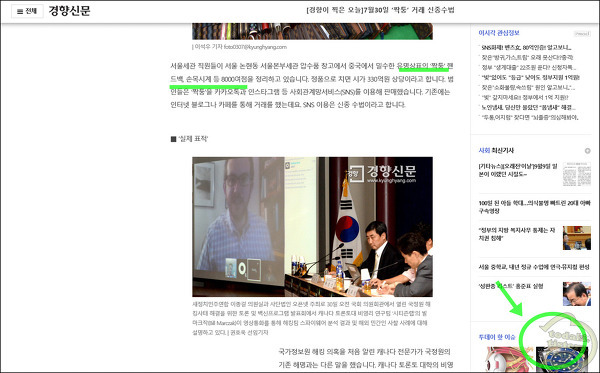Click the ■ '실제 표적' subheading
The width and height of the screenshot is (600, 373).
[x=189, y=138]
